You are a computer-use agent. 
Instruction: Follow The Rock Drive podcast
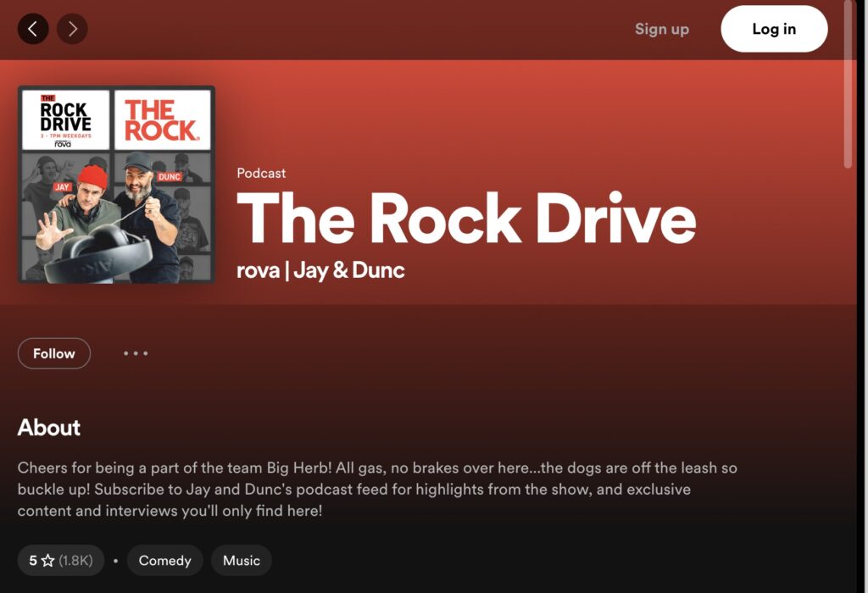(x=54, y=353)
